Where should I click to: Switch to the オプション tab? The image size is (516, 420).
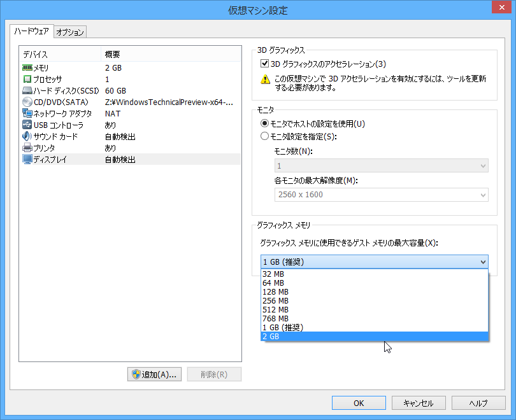coord(70,32)
